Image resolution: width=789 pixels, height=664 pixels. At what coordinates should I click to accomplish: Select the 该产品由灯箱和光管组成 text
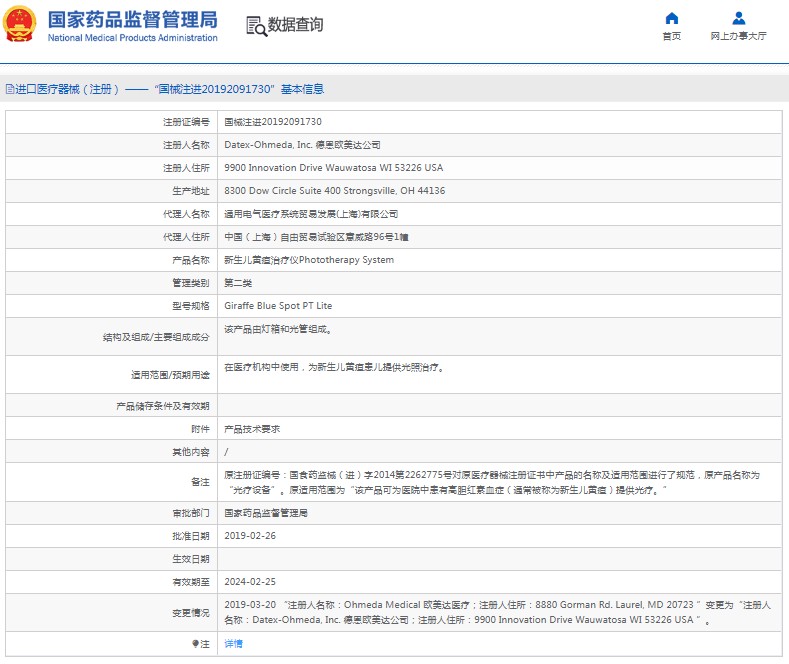pos(278,330)
